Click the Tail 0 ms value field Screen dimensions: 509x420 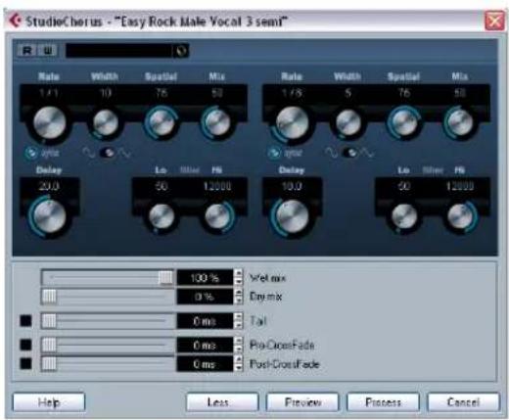(205, 321)
